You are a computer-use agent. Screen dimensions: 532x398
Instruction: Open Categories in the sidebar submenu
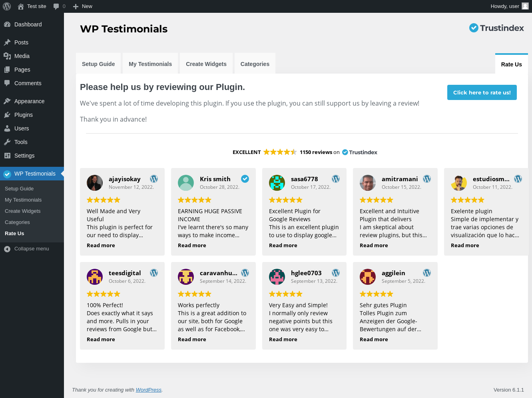pyautogui.click(x=17, y=222)
